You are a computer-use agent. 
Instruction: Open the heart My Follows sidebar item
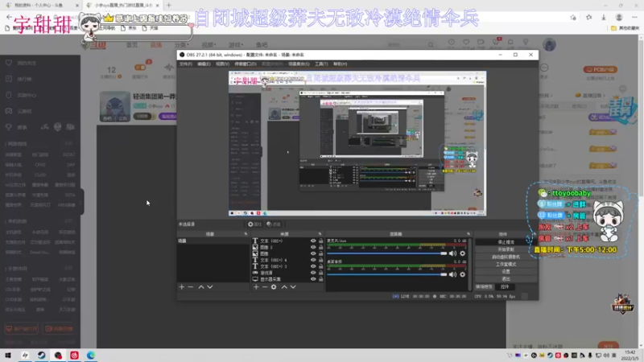(9, 63)
